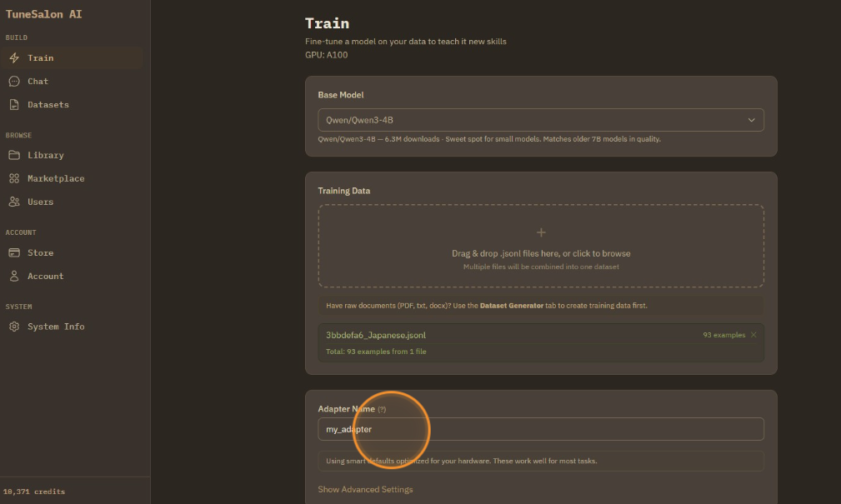
Task: Click the Marketplace grid icon
Action: (x=14, y=178)
